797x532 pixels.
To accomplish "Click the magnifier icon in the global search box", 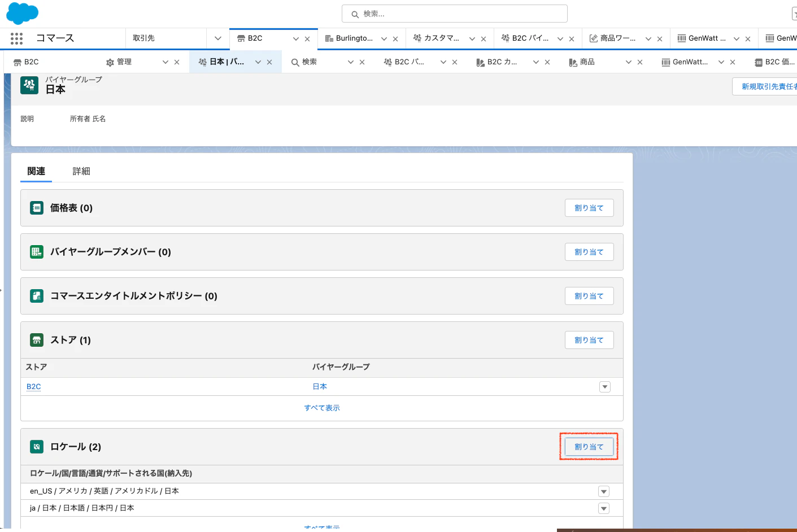I will (355, 14).
